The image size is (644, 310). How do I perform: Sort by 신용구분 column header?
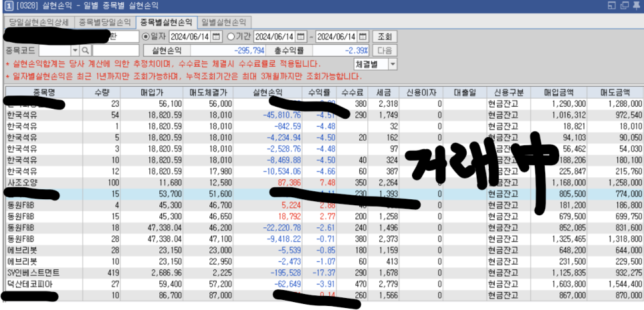(x=509, y=92)
